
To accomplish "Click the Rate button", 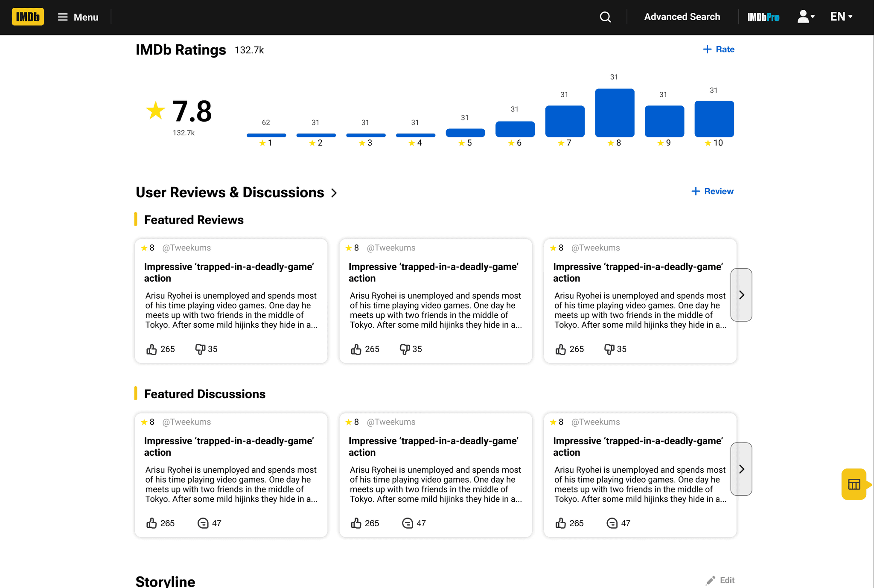I will (x=719, y=49).
